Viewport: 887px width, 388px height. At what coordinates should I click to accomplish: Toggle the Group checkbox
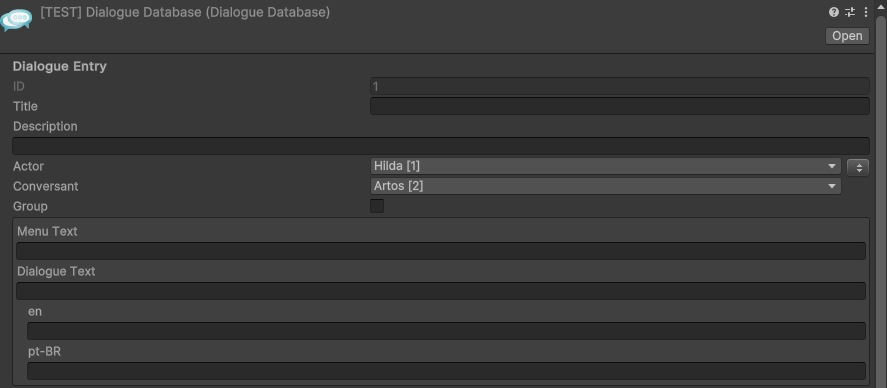point(377,206)
